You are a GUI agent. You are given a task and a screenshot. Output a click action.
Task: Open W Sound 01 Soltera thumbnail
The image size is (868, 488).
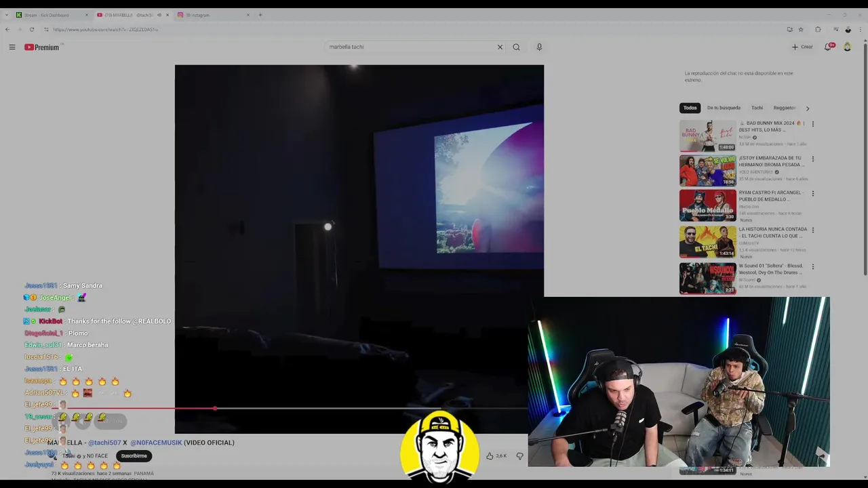tap(707, 278)
